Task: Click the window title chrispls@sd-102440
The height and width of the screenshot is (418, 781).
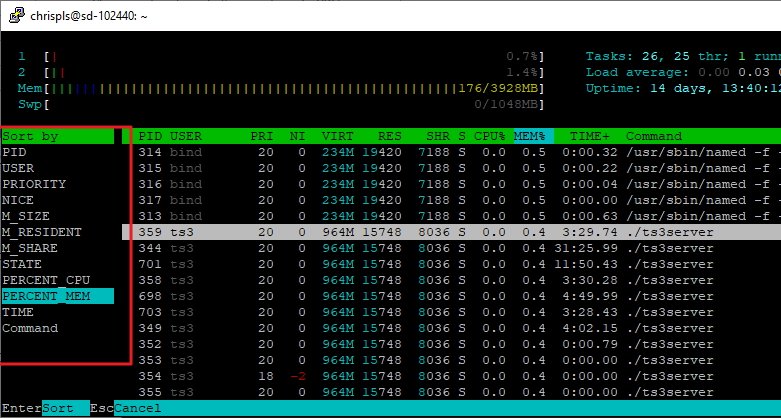Action: 89,16
